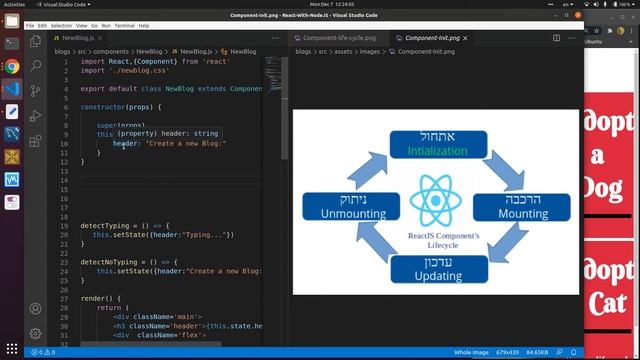This screenshot has width=640, height=360.
Task: Open the Search view in activity bar
Action: pyautogui.click(x=36, y=65)
